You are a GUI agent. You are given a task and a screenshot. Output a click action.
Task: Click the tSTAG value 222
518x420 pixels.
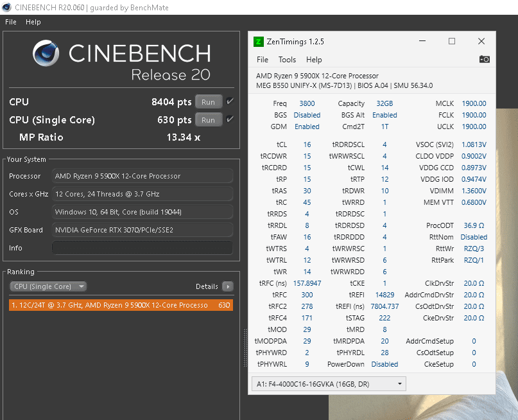[384, 319]
